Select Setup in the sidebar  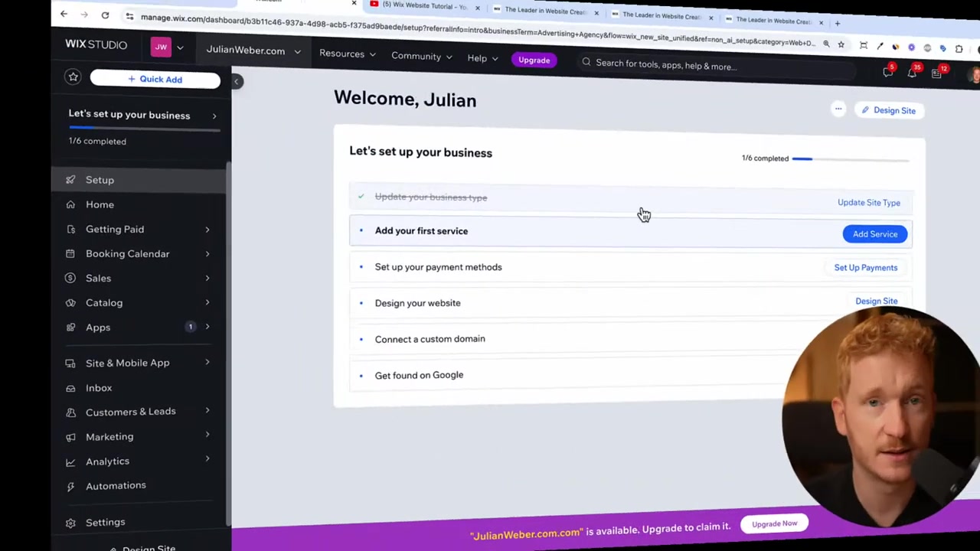point(140,180)
